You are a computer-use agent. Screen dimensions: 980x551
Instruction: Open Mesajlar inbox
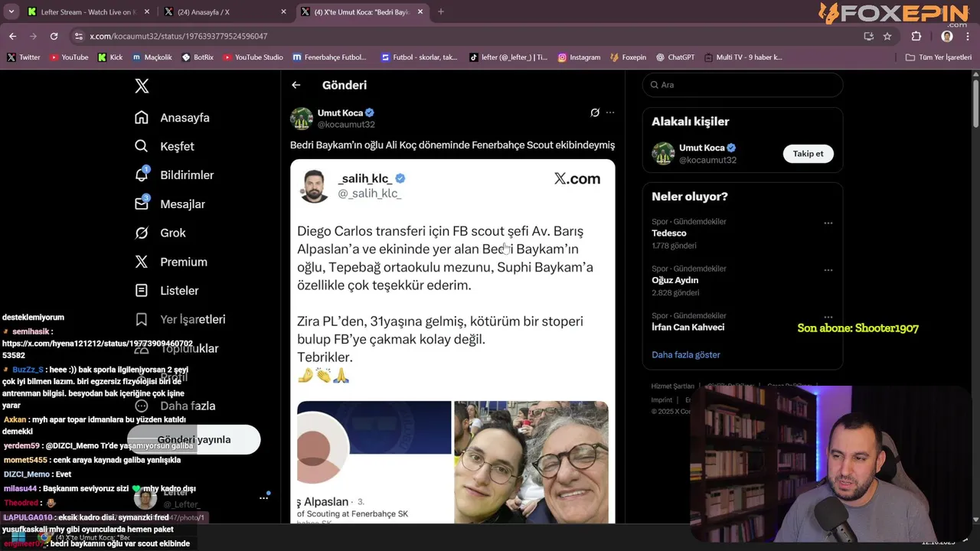coord(169,204)
